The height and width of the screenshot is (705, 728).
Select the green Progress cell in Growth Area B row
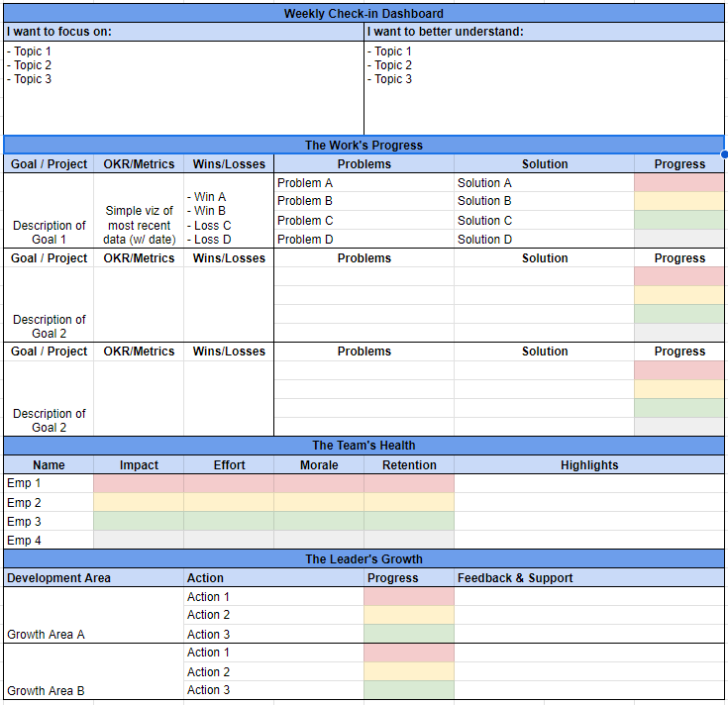[x=409, y=690]
